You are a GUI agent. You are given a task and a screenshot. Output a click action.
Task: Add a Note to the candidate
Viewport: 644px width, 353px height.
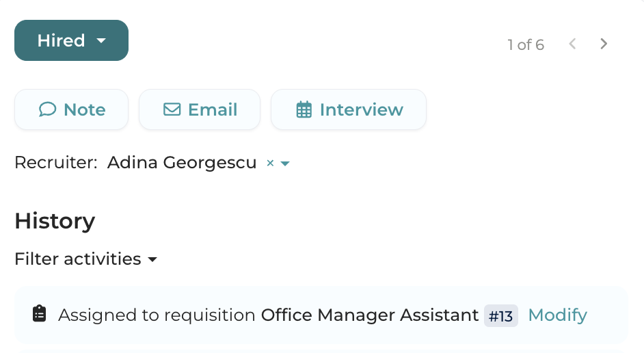72,109
